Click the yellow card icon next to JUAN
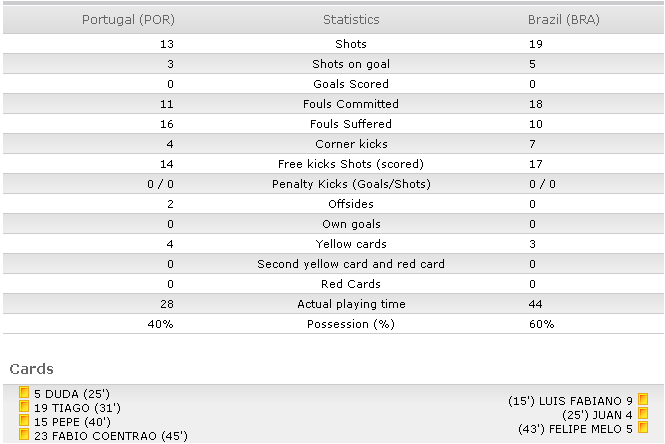665x444 pixels. 643,413
